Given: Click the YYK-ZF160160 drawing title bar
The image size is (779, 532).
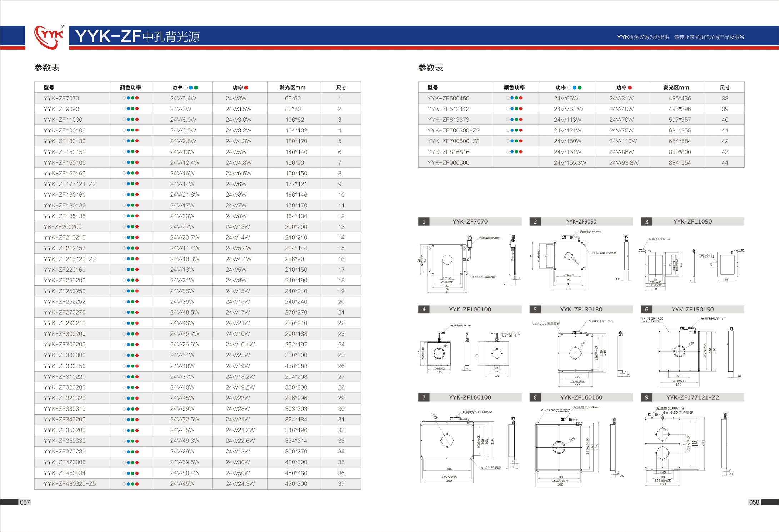Looking at the screenshot, I should [x=581, y=397].
